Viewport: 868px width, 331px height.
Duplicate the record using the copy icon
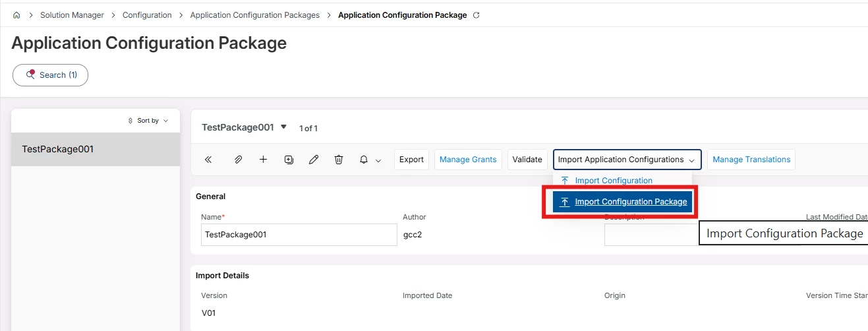click(x=289, y=160)
